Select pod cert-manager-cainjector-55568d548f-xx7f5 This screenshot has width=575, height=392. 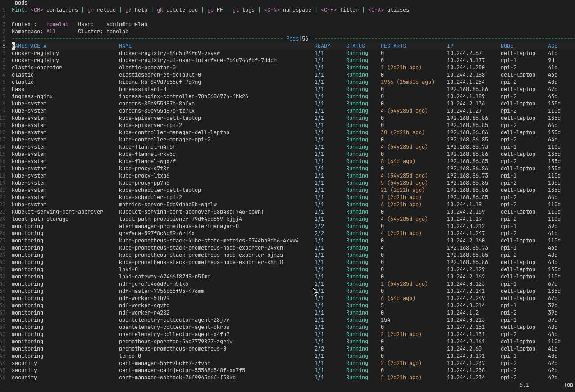point(182,370)
